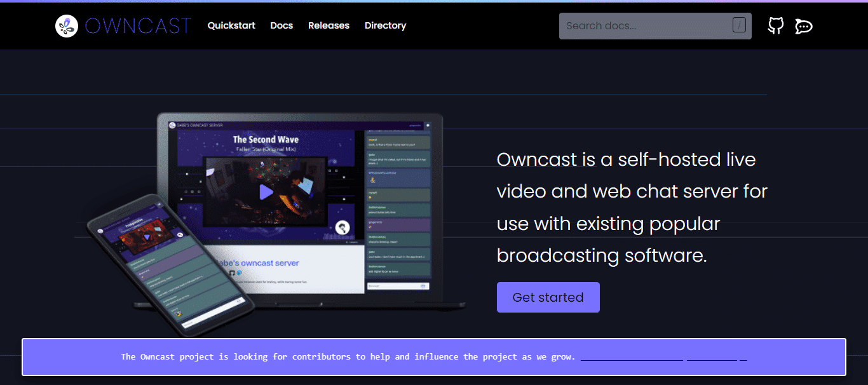The height and width of the screenshot is (385, 868).
Task: Click the round avatar on the laptop video
Action: (x=343, y=228)
